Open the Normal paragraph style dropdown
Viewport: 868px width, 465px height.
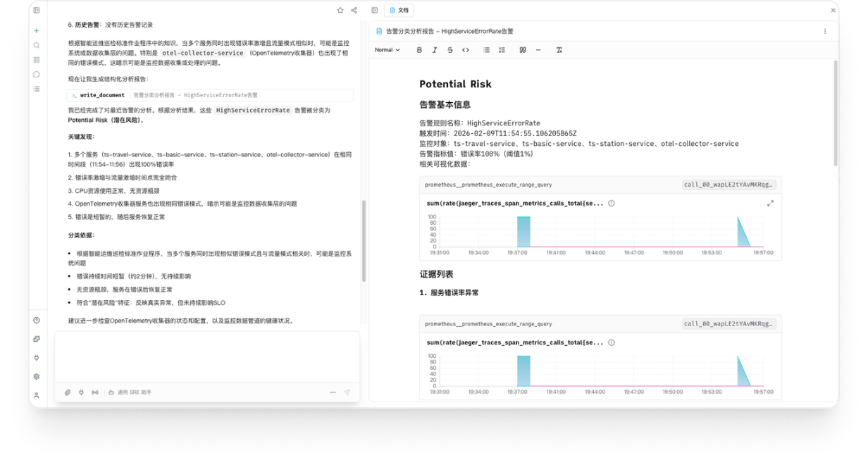tap(386, 50)
